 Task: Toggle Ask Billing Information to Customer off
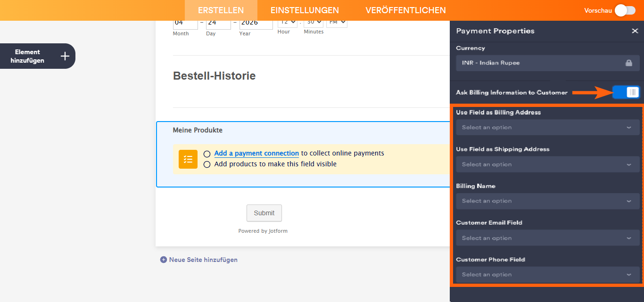click(x=626, y=92)
